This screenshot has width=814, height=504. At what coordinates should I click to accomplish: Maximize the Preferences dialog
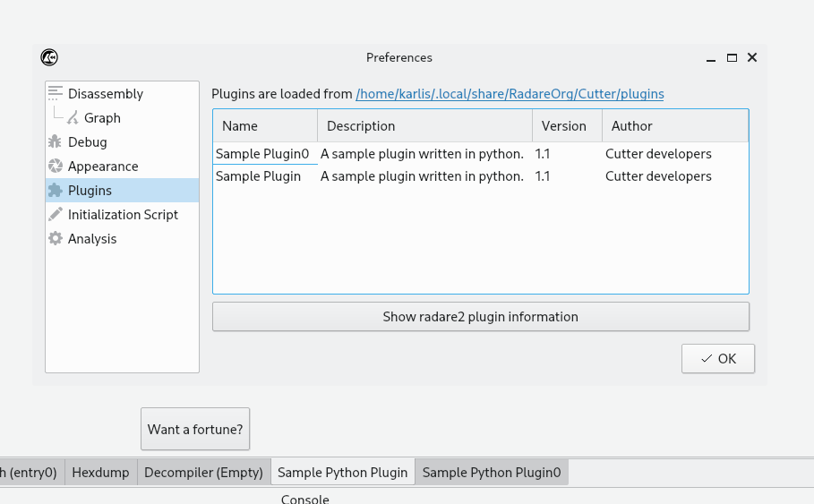click(732, 57)
